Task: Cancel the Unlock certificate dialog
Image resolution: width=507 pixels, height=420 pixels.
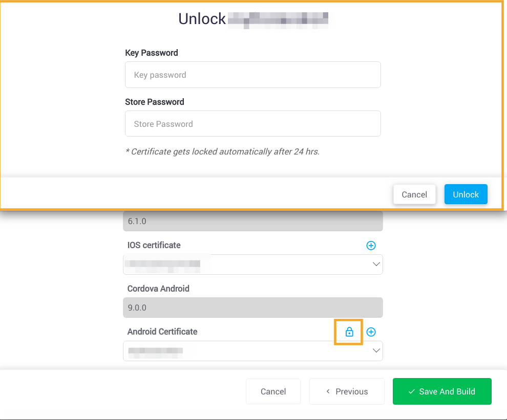Action: [414, 194]
